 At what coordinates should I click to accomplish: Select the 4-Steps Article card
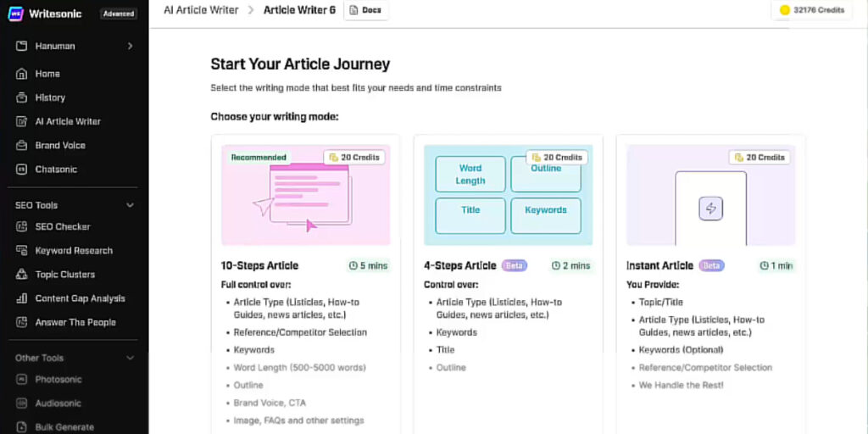(x=509, y=284)
